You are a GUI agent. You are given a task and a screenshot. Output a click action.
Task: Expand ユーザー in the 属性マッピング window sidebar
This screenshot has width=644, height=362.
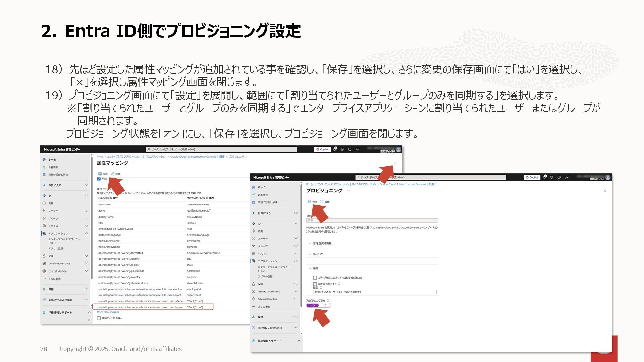(x=86, y=210)
